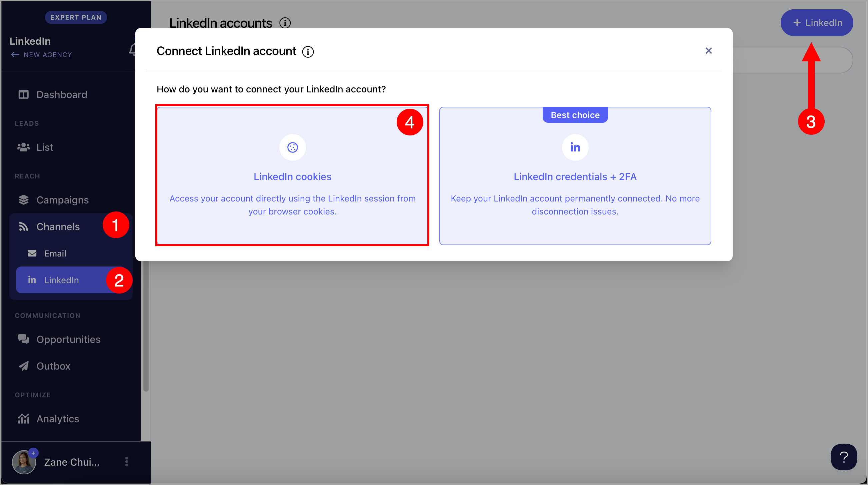Click the Campaigns stacked layers icon
This screenshot has height=485, width=868.
[x=24, y=200]
